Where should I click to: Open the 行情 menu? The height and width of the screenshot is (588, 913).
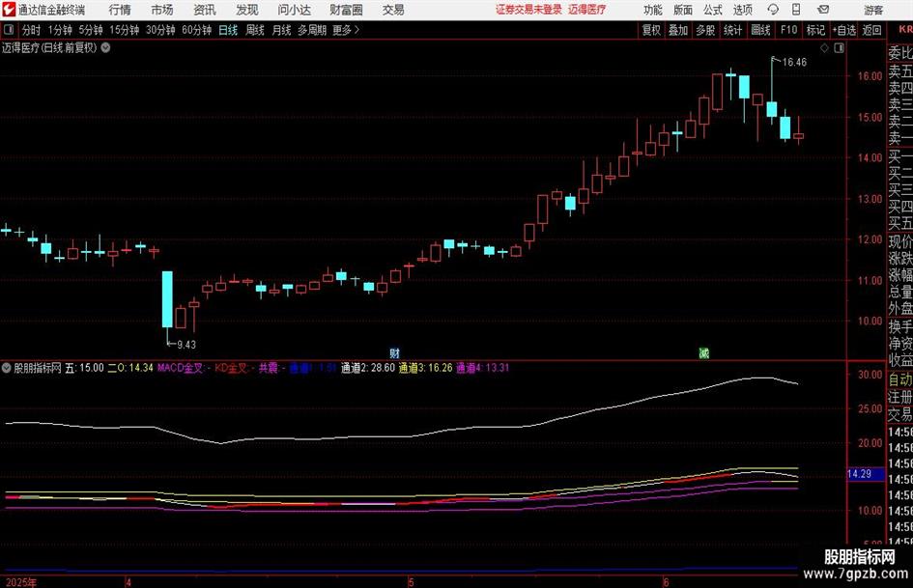click(120, 10)
